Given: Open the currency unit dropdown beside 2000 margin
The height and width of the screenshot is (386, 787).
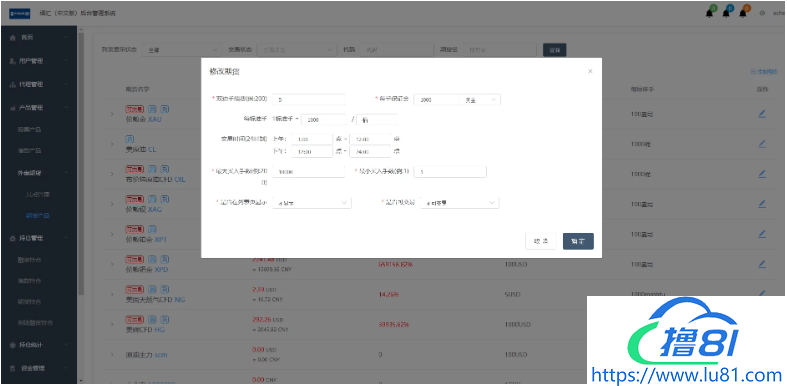Looking at the screenshot, I should click(480, 100).
